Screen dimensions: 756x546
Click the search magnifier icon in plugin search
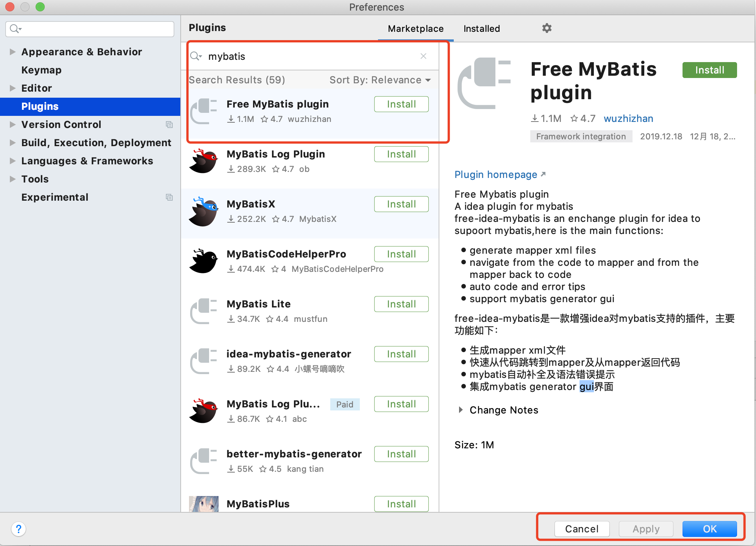[x=196, y=56]
